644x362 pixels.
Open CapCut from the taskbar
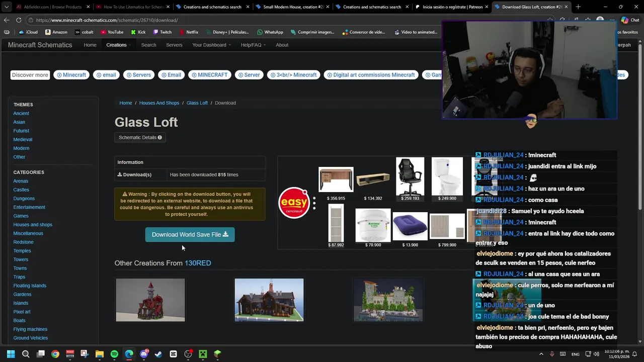click(x=174, y=354)
